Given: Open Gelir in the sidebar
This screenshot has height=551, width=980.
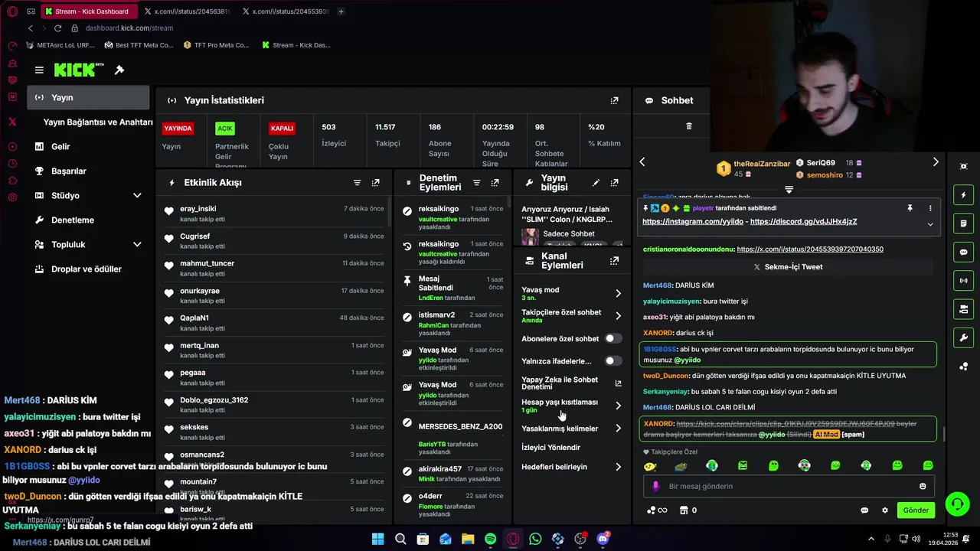Looking at the screenshot, I should click(x=89, y=146).
